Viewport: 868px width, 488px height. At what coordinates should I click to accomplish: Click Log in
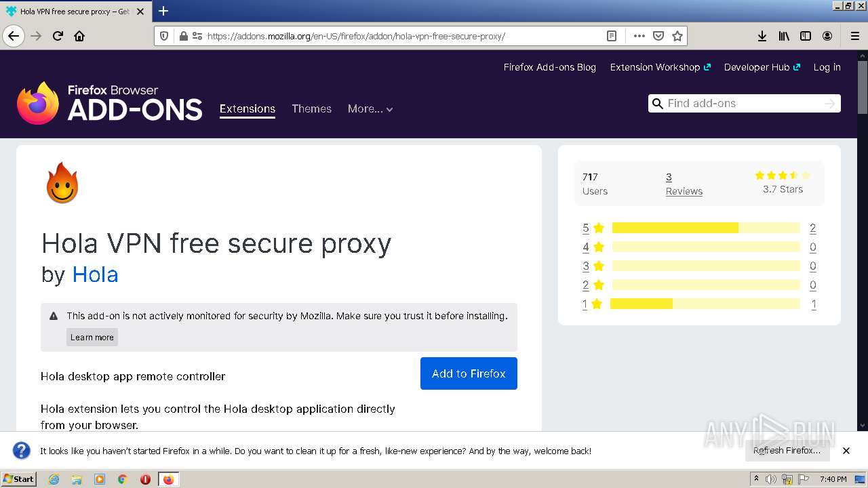coord(827,67)
